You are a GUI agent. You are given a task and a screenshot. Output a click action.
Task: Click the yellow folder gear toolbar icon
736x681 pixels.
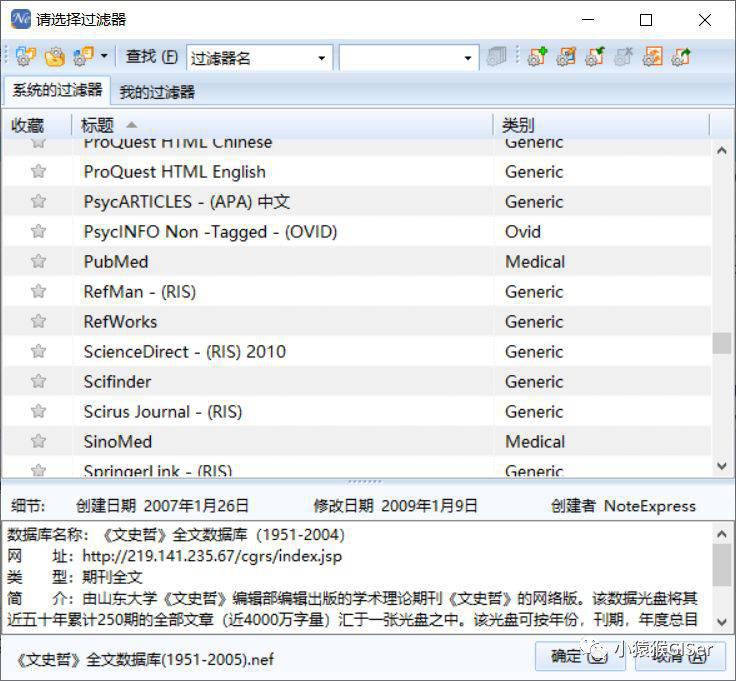pos(55,58)
